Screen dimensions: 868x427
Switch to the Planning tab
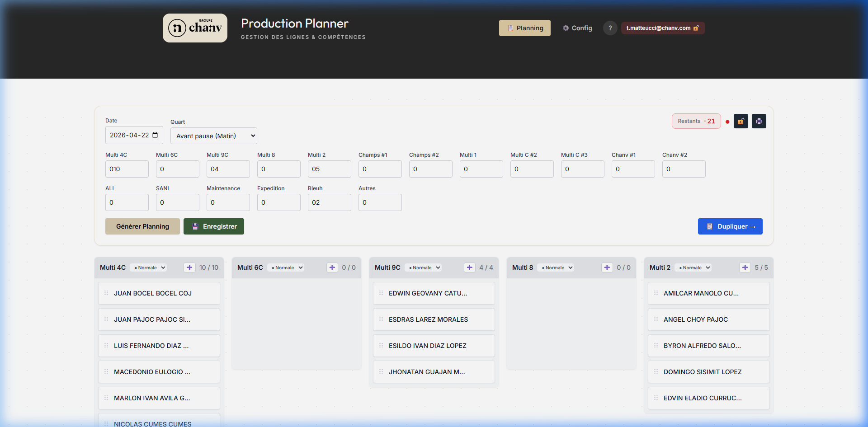(x=525, y=28)
